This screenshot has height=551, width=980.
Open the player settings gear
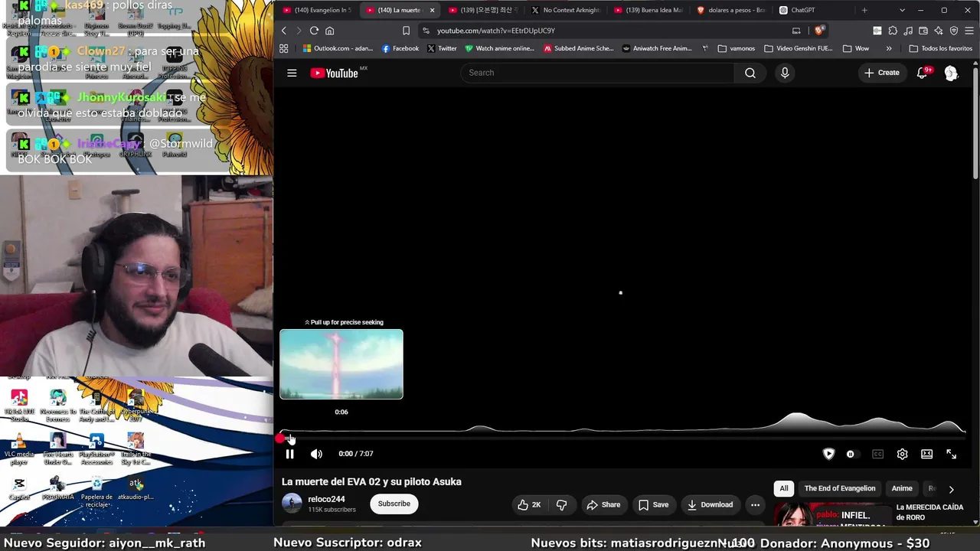[x=903, y=454]
